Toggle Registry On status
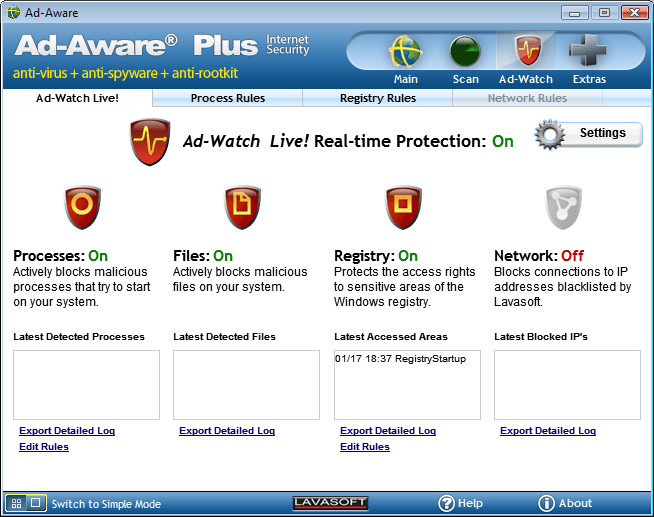The image size is (654, 517). (408, 256)
